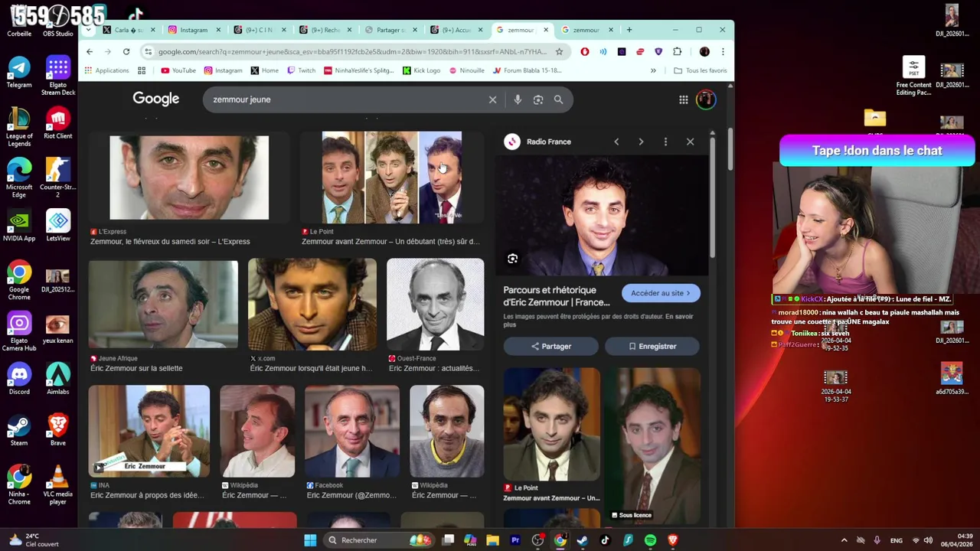Click the weather widget in taskbar
980x551 pixels.
click(34, 540)
